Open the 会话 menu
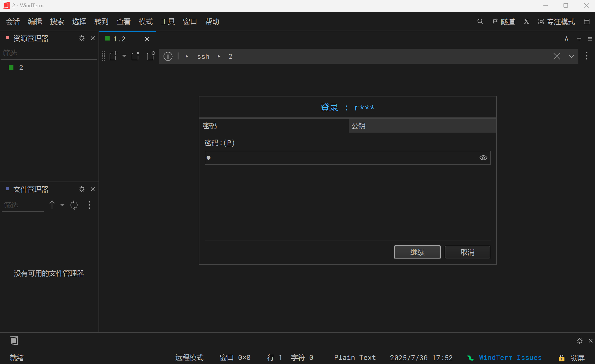 click(x=13, y=21)
